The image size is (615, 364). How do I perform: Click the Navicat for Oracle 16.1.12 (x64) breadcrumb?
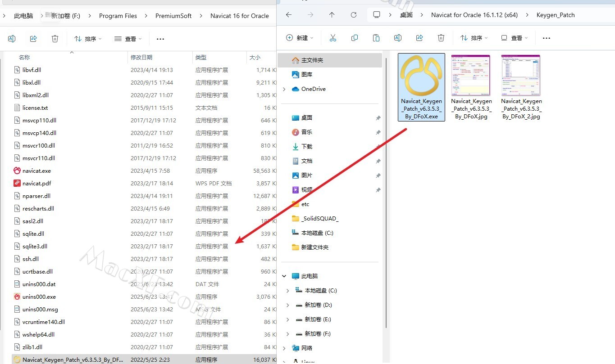point(474,15)
